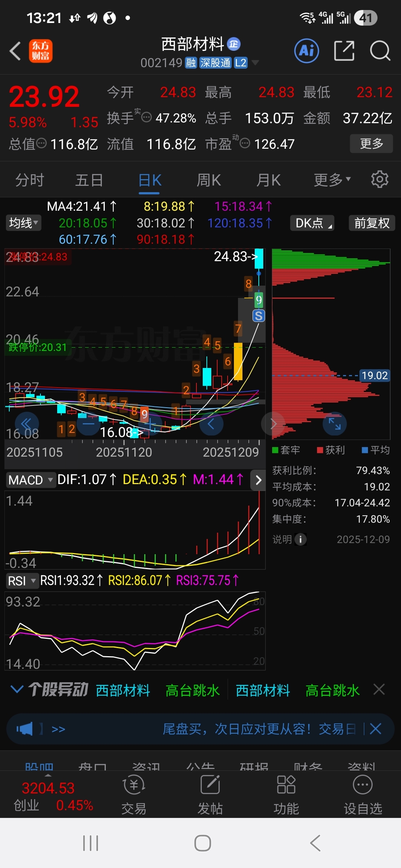
Task: Tap the red 获利 legend swatch
Action: pos(320,450)
